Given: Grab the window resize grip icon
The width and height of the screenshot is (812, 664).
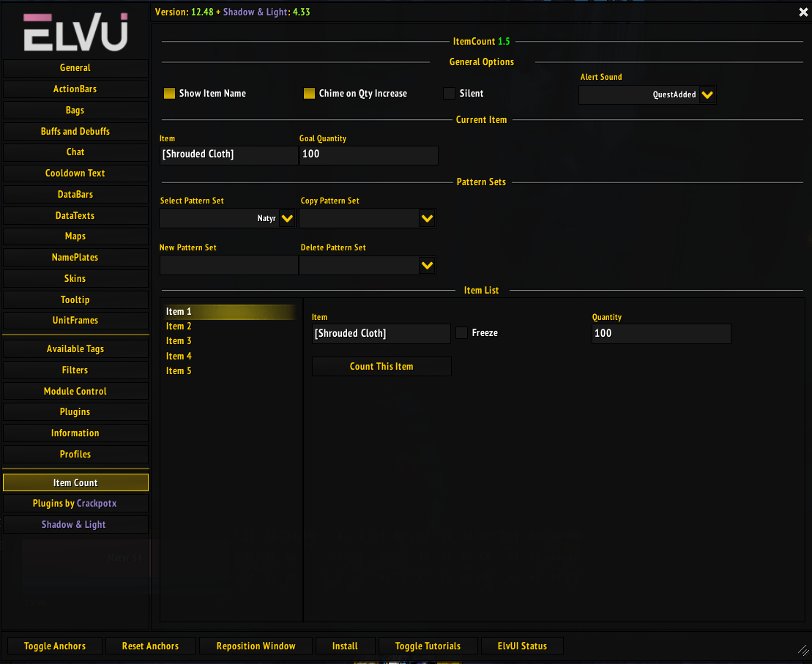Looking at the screenshot, I should point(803,651).
